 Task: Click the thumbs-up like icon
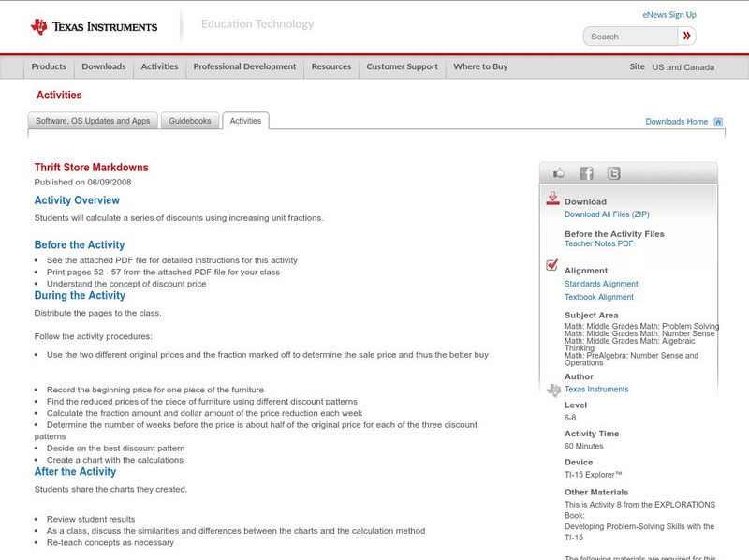pyautogui.click(x=559, y=173)
